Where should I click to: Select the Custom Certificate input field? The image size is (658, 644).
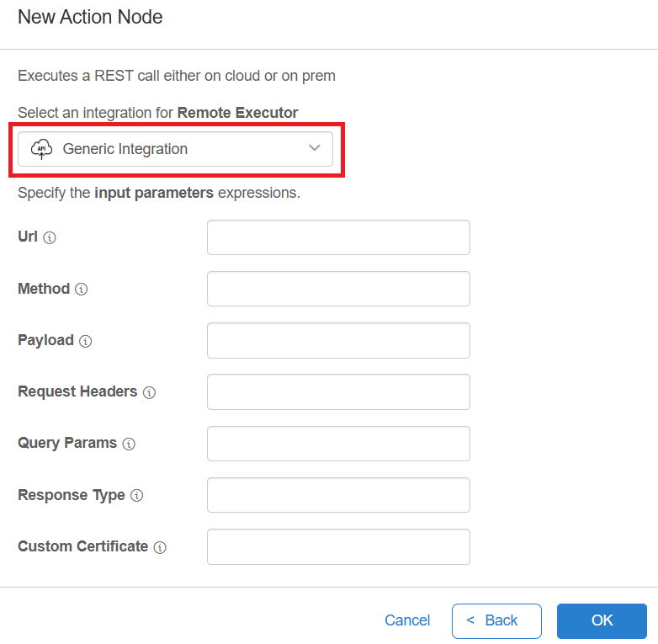coord(338,546)
